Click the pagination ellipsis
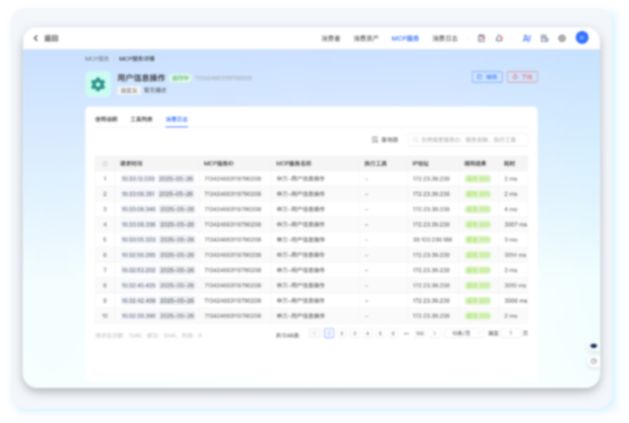 tap(406, 333)
